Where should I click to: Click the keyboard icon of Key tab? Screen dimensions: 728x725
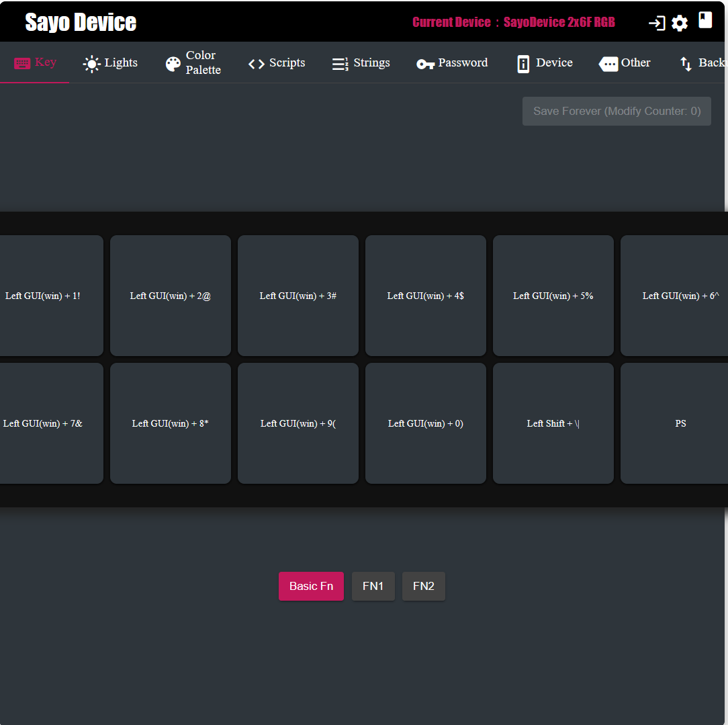(x=22, y=63)
